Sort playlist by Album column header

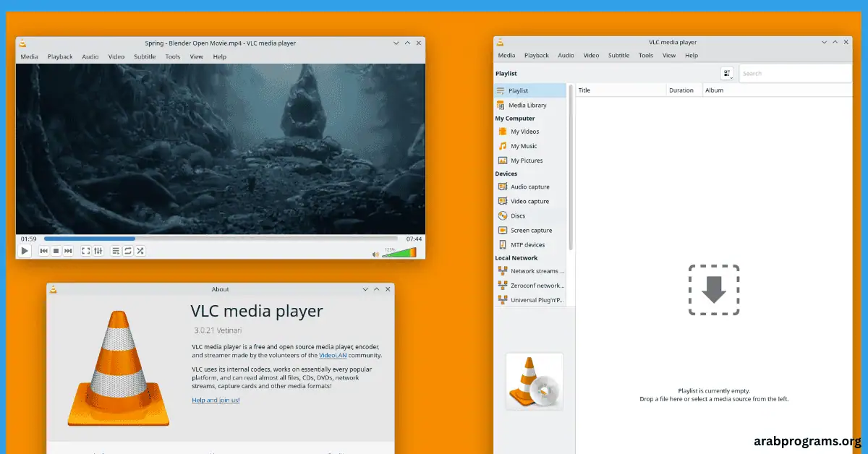tap(777, 90)
